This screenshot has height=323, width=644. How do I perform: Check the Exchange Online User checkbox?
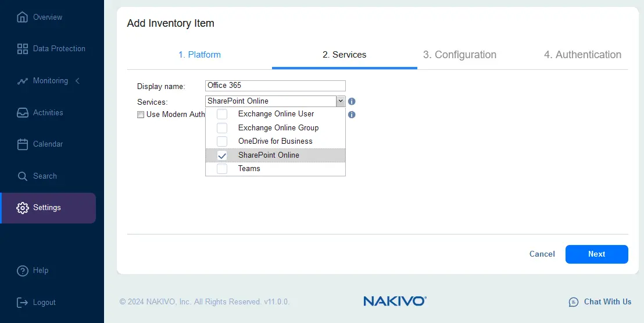222,114
